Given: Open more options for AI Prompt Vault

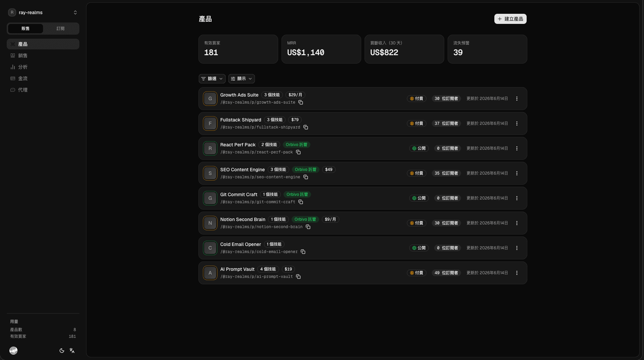Looking at the screenshot, I should [517, 273].
